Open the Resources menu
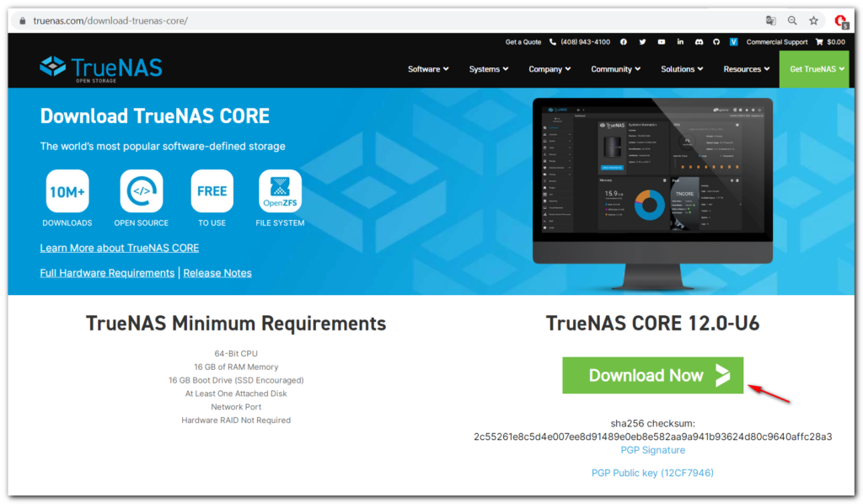 pos(747,69)
